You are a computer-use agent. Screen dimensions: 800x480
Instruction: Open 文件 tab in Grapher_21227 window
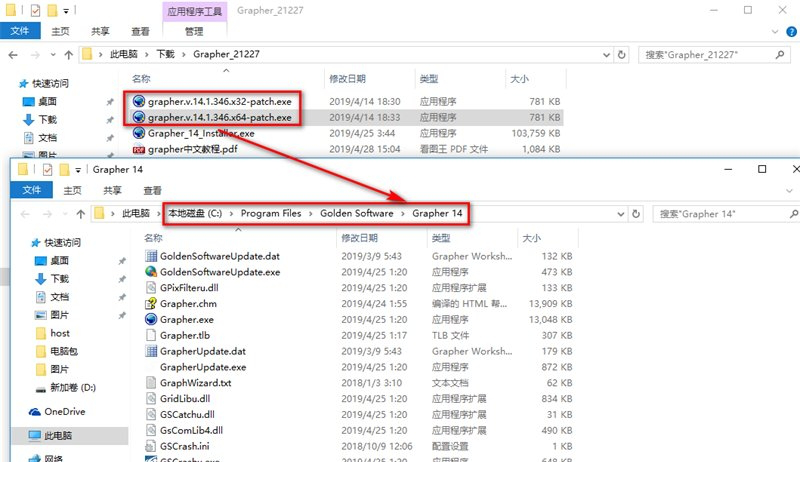click(x=20, y=31)
